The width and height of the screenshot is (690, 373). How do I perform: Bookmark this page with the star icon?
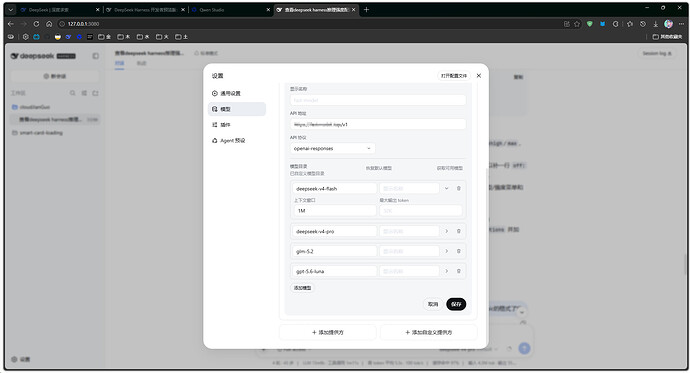577,24
